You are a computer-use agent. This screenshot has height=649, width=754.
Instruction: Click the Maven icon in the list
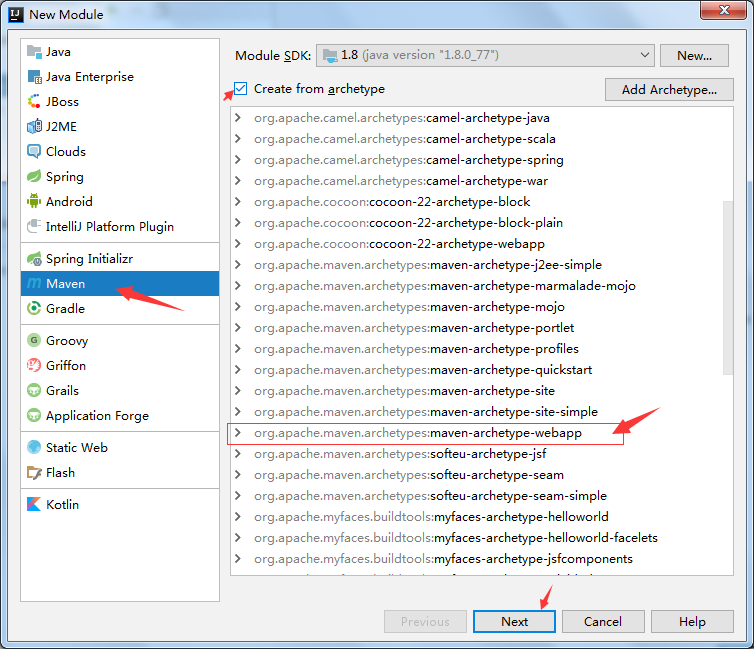(34, 284)
